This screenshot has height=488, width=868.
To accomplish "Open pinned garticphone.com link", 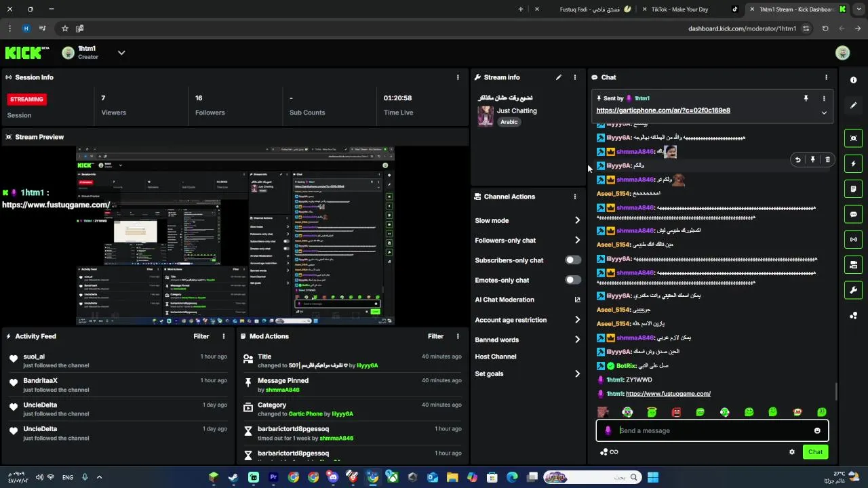I will 663,110.
